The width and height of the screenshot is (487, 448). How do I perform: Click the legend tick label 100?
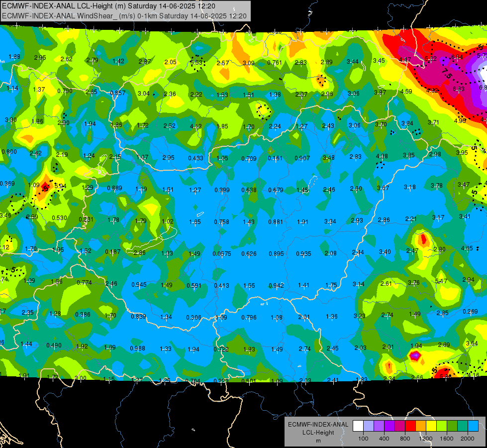pos(363,439)
